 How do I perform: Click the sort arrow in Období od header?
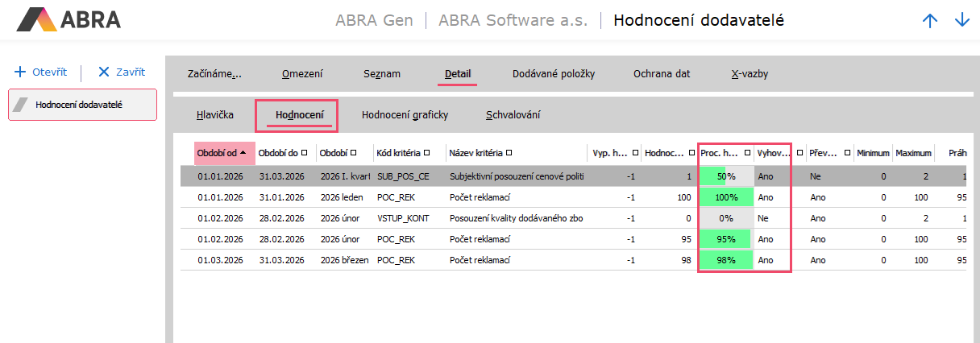[244, 153]
